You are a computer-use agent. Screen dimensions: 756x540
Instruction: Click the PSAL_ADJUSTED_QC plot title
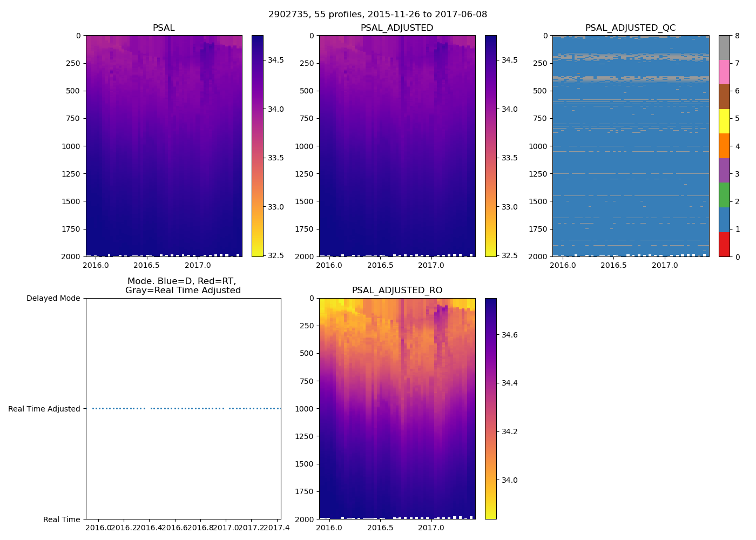tap(630, 28)
